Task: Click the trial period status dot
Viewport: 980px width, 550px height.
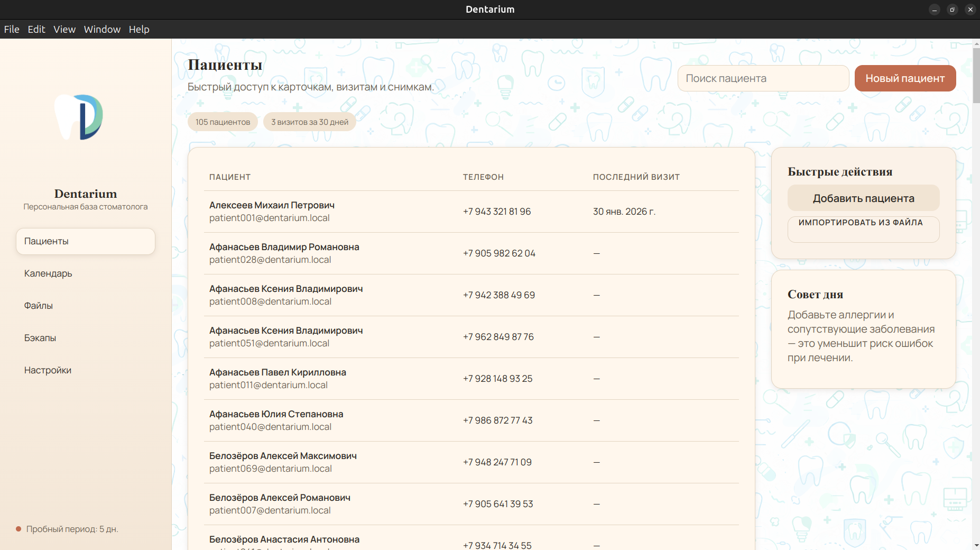Action: 19,529
